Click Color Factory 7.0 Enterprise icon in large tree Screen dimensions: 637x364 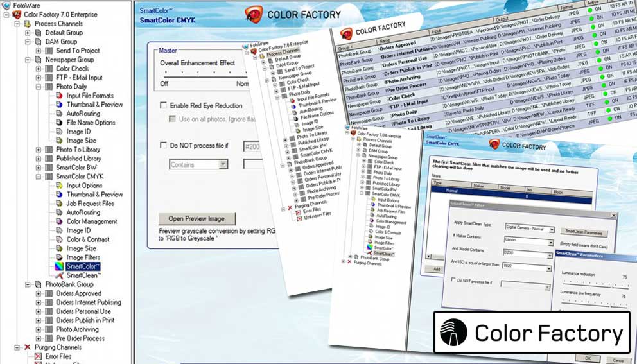click(x=17, y=15)
